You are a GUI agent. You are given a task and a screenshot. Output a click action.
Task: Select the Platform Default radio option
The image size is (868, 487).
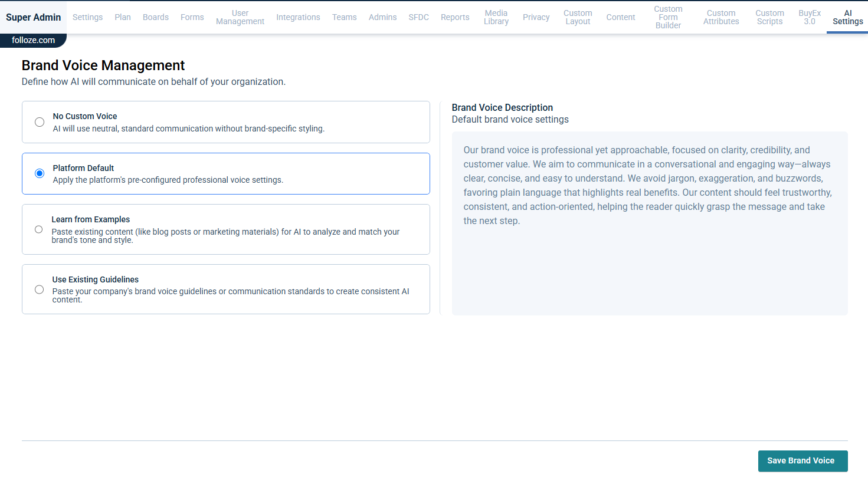coord(40,173)
